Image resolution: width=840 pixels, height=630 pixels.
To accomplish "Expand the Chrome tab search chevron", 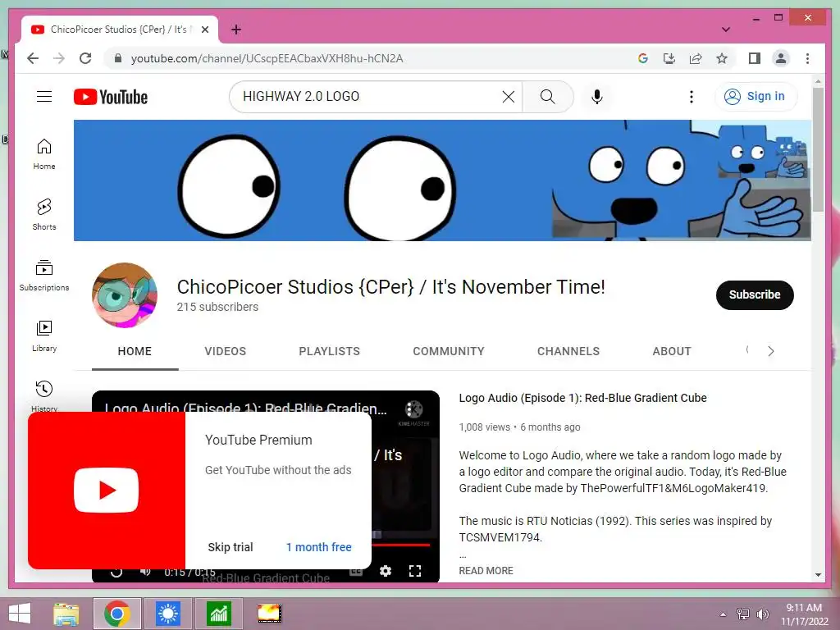I will point(725,30).
